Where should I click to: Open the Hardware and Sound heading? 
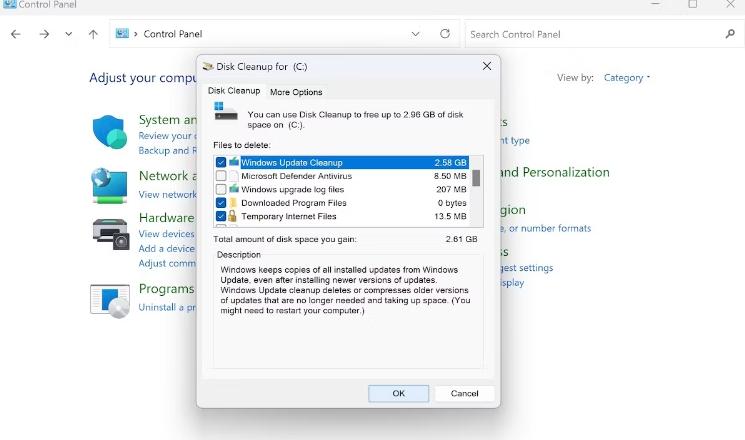pyautogui.click(x=167, y=218)
